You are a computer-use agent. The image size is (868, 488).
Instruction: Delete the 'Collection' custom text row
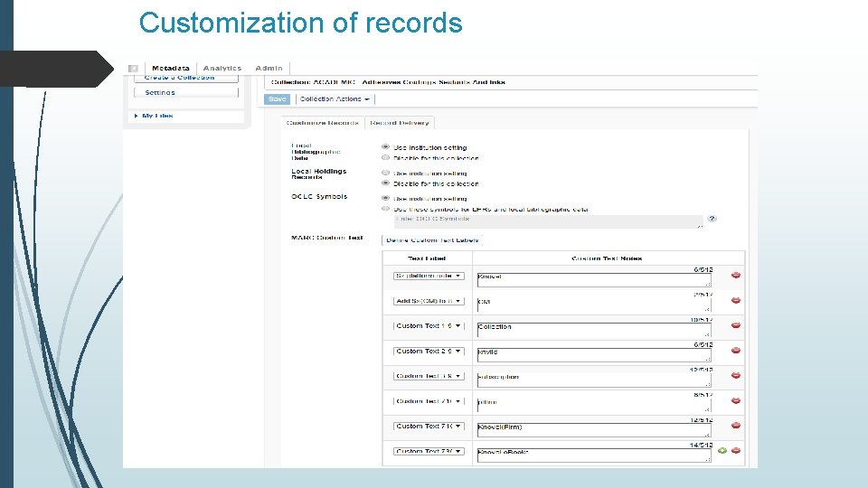(x=736, y=325)
